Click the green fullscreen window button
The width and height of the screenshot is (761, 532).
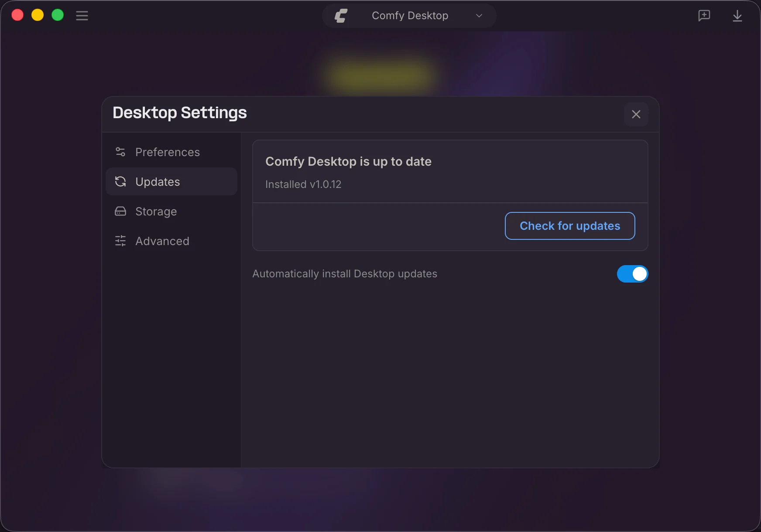(x=58, y=15)
